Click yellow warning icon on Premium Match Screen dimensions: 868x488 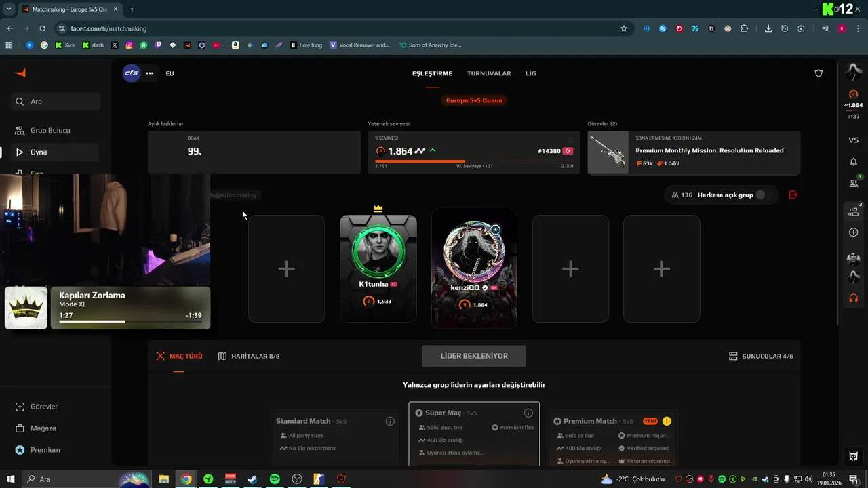(667, 421)
